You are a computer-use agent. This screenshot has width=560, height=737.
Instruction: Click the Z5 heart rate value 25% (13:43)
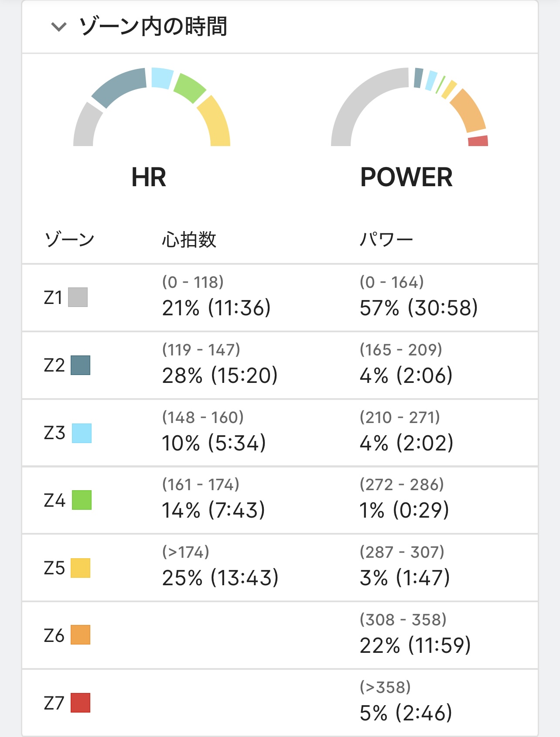click(x=220, y=578)
